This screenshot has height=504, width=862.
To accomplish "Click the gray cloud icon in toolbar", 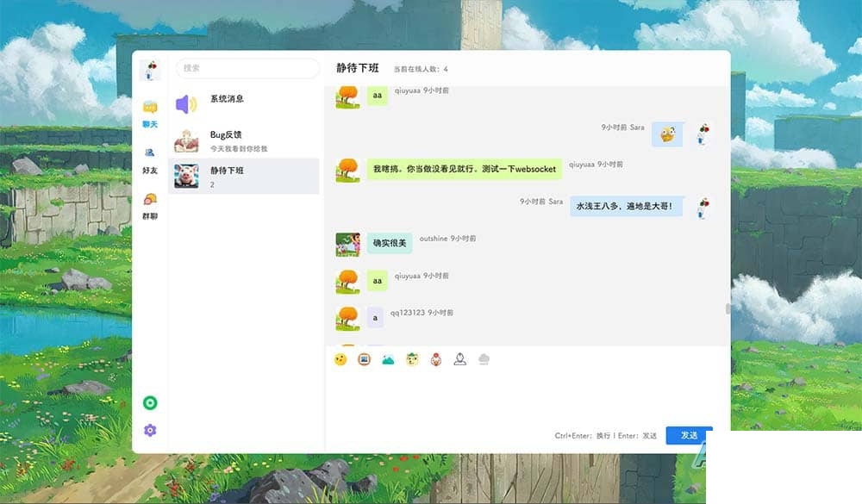I will [484, 359].
